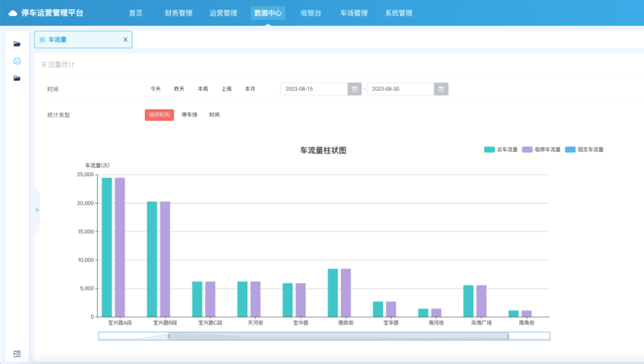Close the 车流量 tab
This screenshot has width=644, height=364.
(125, 40)
